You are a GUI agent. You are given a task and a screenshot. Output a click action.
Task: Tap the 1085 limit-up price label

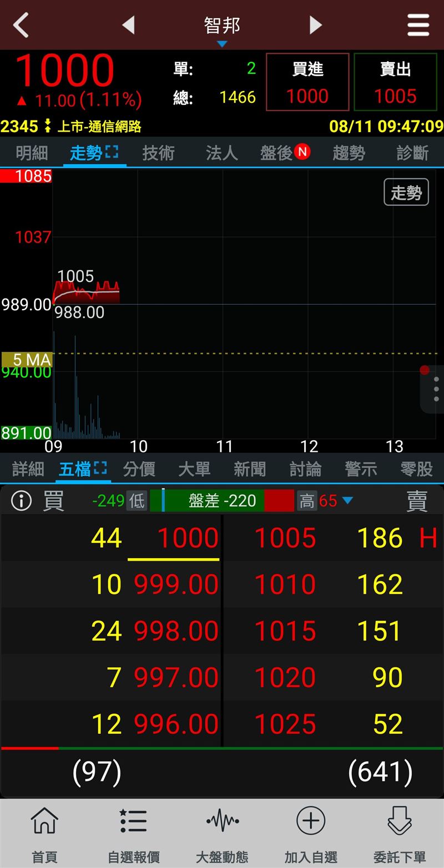click(x=26, y=176)
